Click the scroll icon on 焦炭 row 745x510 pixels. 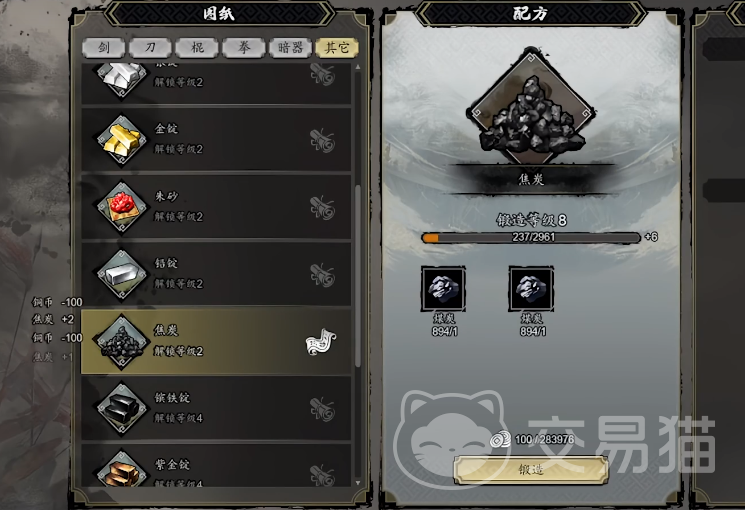point(321,342)
